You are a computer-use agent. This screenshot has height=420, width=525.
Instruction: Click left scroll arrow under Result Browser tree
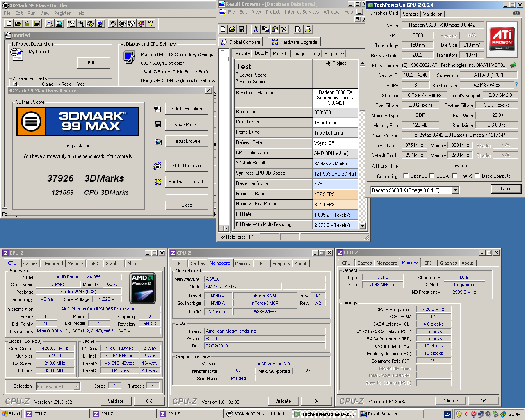[x=222, y=228]
